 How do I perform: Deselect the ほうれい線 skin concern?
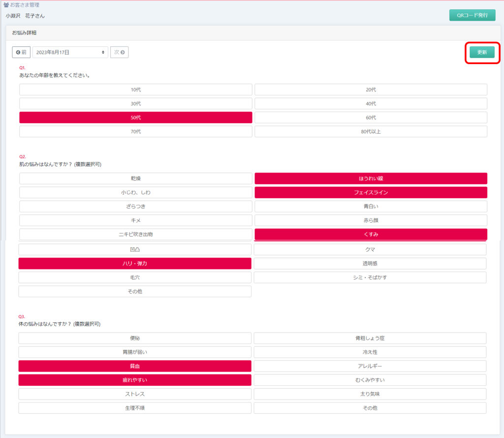[x=371, y=178]
